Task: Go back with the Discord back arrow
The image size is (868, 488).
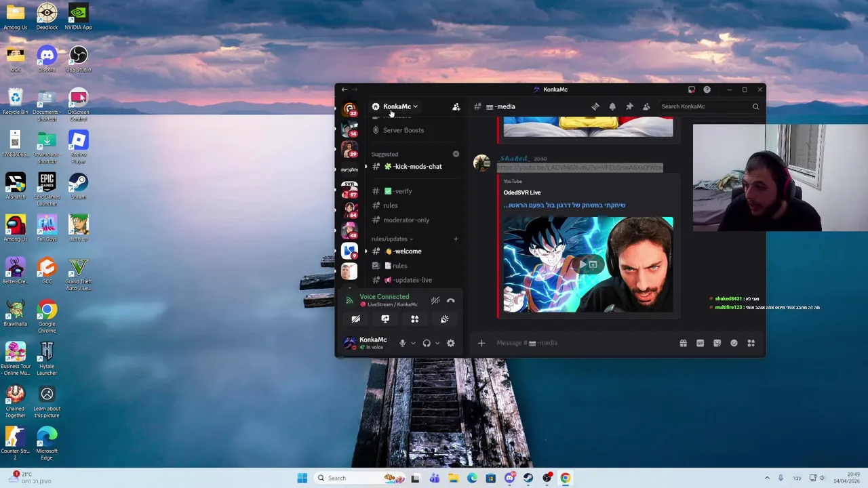Action: (344, 89)
